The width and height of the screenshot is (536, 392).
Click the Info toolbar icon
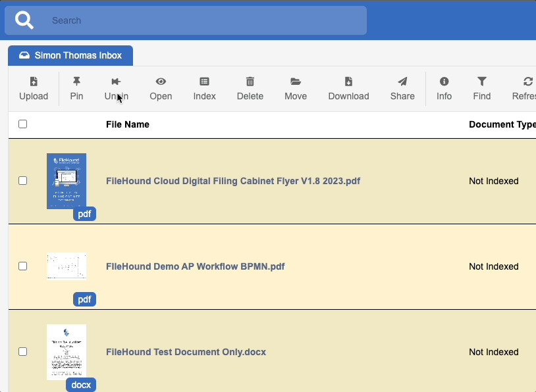pyautogui.click(x=444, y=82)
